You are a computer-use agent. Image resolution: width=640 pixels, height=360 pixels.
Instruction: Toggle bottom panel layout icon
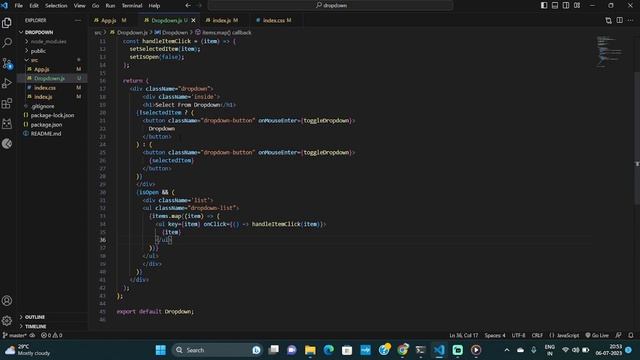555,5
